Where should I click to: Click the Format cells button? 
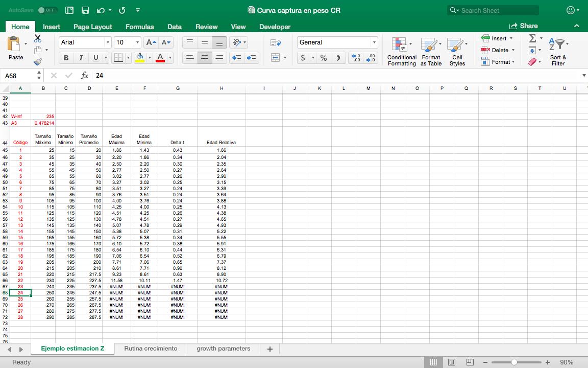(x=498, y=61)
